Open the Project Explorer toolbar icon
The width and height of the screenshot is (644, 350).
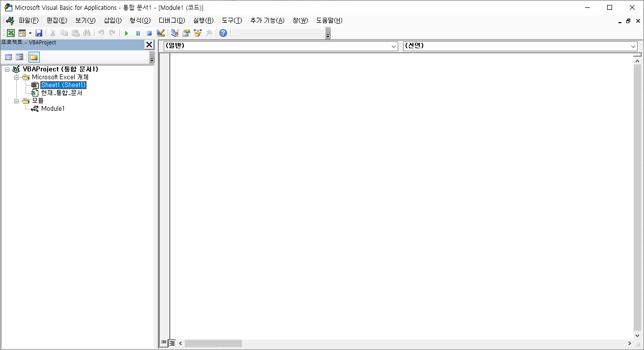point(175,33)
